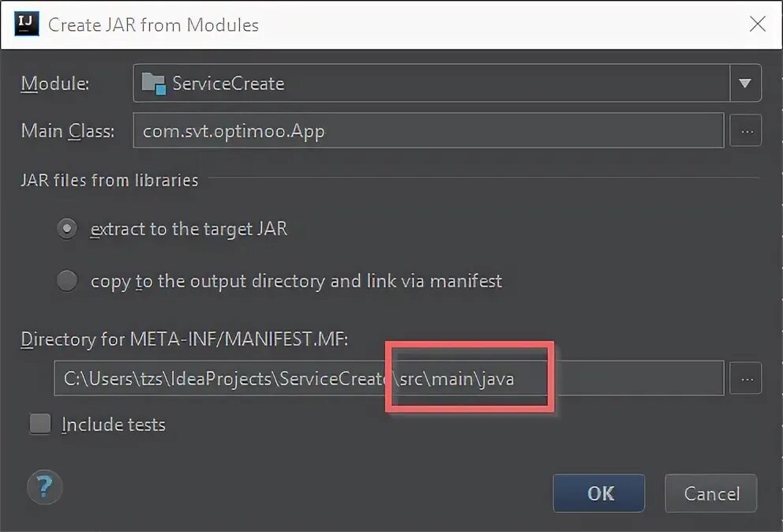Click the OK button
Viewport: 783px width, 532px height.
coord(599,493)
